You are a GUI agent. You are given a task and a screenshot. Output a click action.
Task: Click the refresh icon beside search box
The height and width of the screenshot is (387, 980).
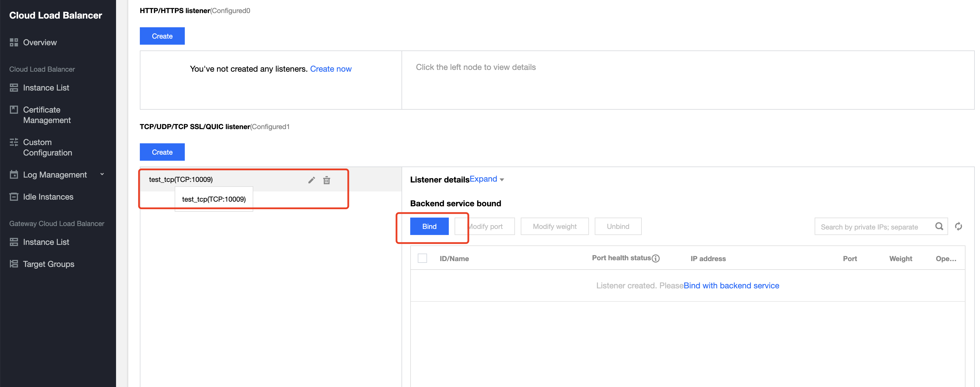(958, 226)
